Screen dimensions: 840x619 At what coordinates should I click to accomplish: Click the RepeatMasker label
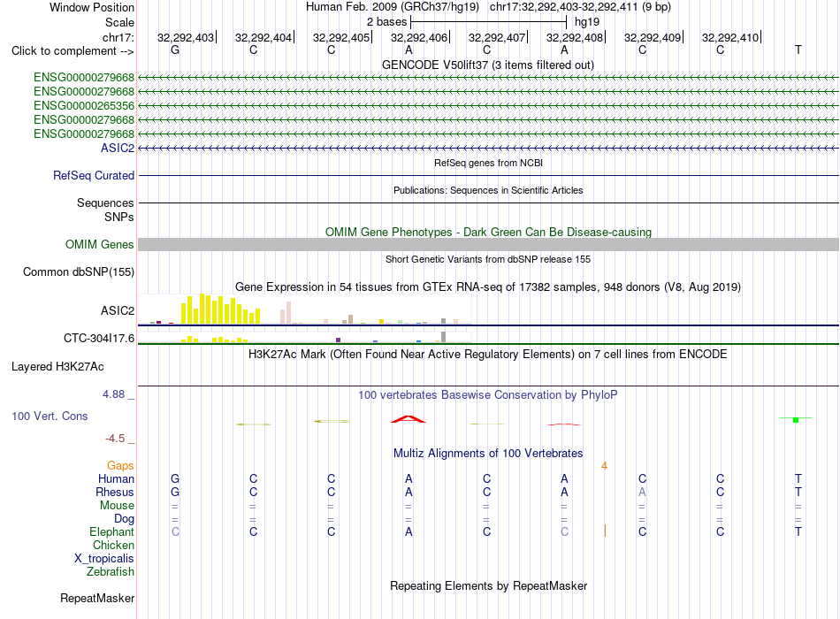tap(97, 598)
